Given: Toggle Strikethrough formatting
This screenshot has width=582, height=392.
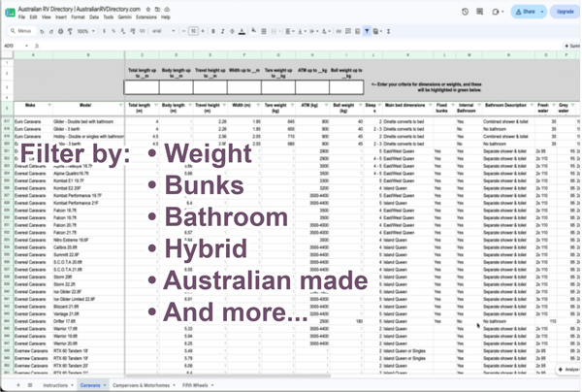Looking at the screenshot, I should click(x=232, y=31).
